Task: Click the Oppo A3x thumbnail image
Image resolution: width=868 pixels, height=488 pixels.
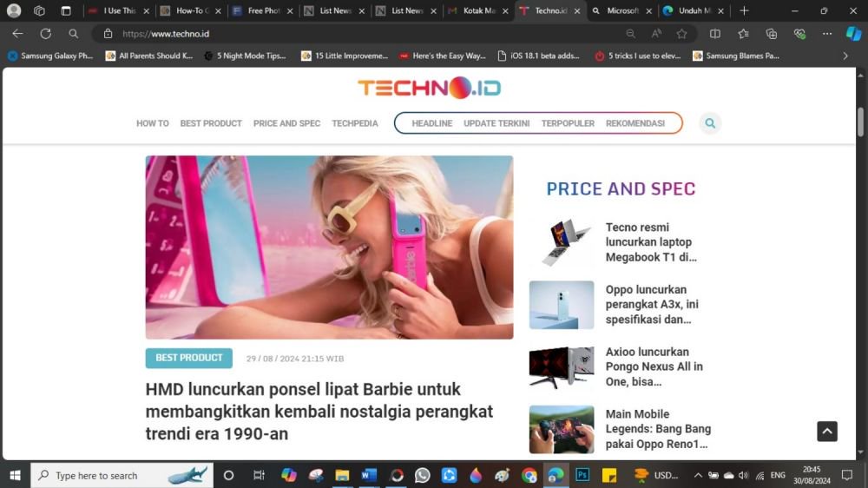Action: click(x=562, y=305)
